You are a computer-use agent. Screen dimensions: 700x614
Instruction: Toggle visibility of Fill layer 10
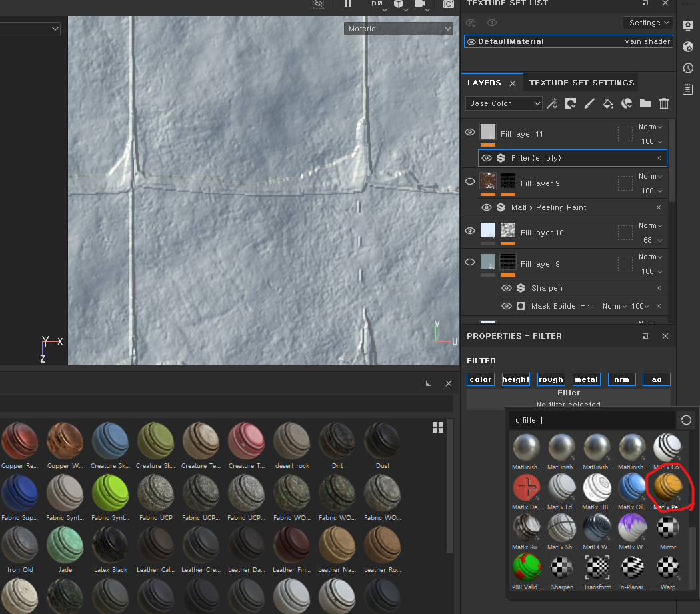pyautogui.click(x=469, y=231)
